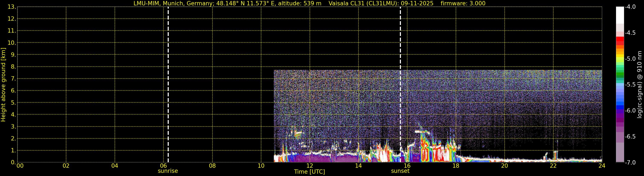Click the height tick label "7."
The image size is (644, 176).
(13, 79)
